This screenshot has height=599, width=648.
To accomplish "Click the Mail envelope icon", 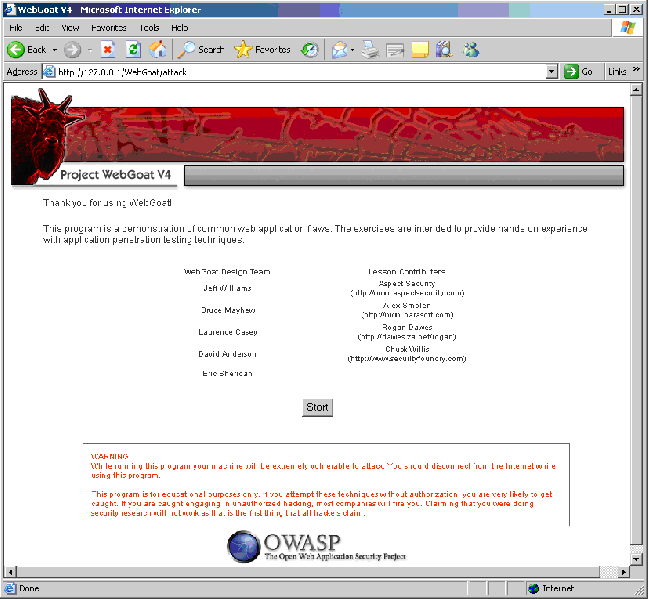I will coord(339,50).
